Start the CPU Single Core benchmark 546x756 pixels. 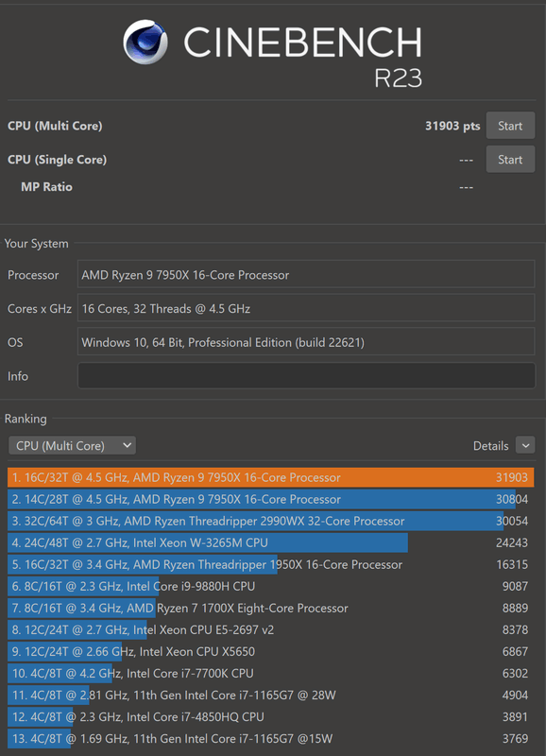[510, 160]
